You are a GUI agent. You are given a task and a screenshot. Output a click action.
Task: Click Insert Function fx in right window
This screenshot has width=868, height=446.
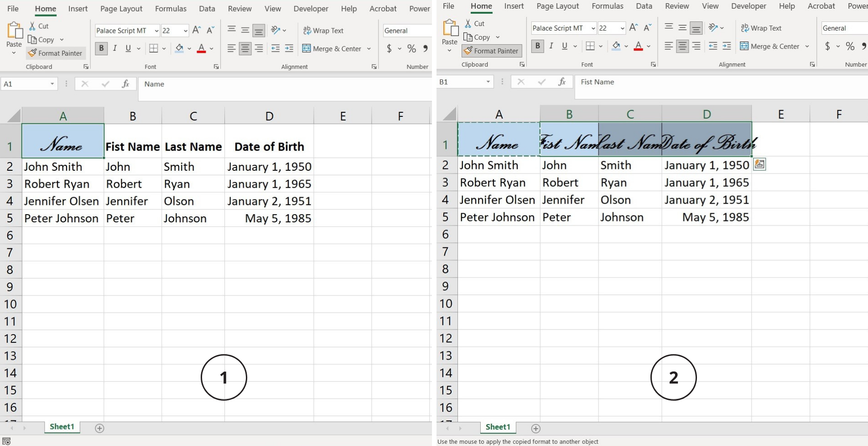point(562,82)
